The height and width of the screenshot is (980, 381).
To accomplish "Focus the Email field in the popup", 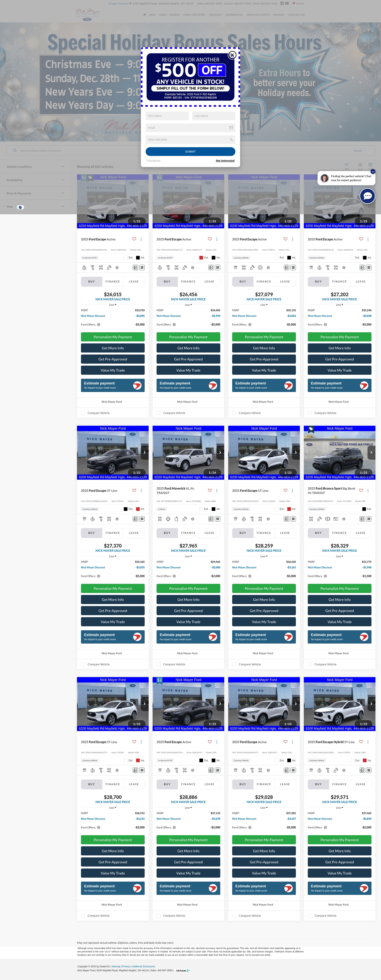I will (x=190, y=128).
